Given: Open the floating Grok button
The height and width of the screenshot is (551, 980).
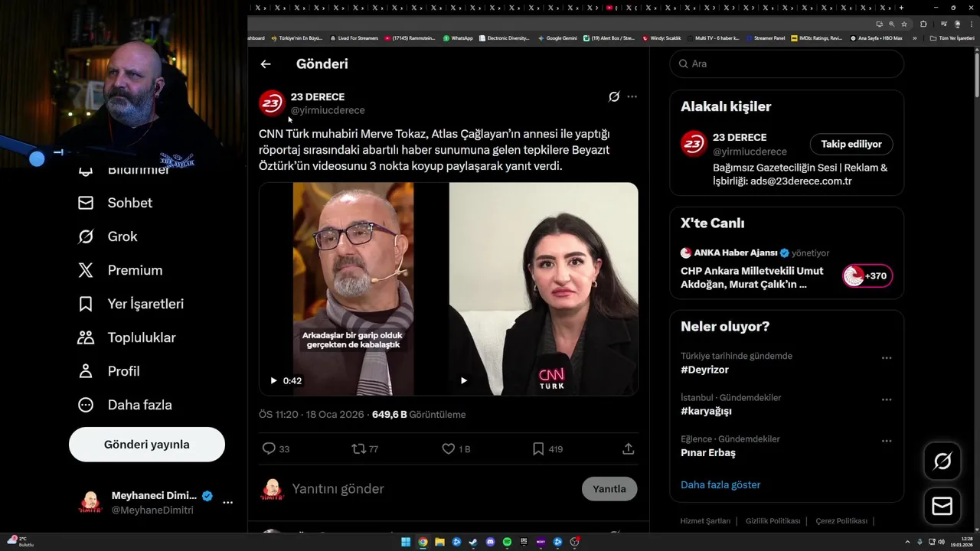Looking at the screenshot, I should coord(942,461).
